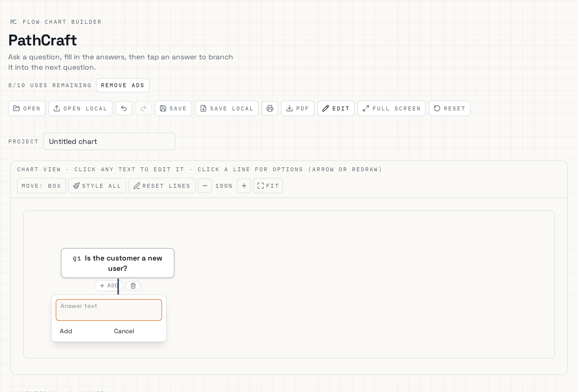Click the Open button
The width and height of the screenshot is (578, 392).
point(27,108)
